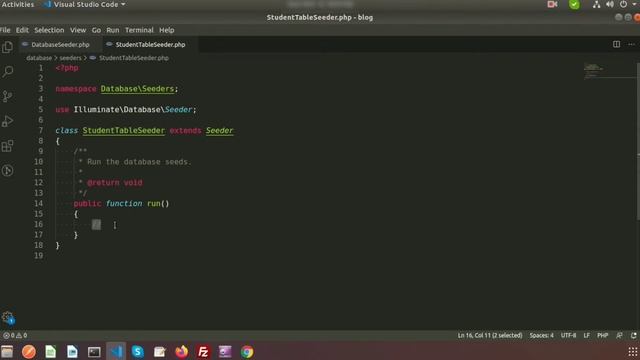Image resolution: width=640 pixels, height=360 pixels.
Task: Click line number 7 in the gutter
Action: (x=40, y=130)
